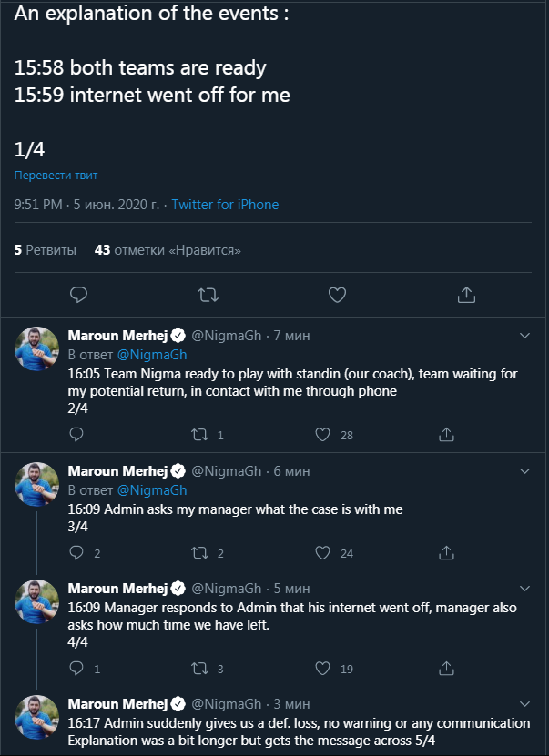Share the main 1/4 tweet
549x756 pixels.
(465, 295)
